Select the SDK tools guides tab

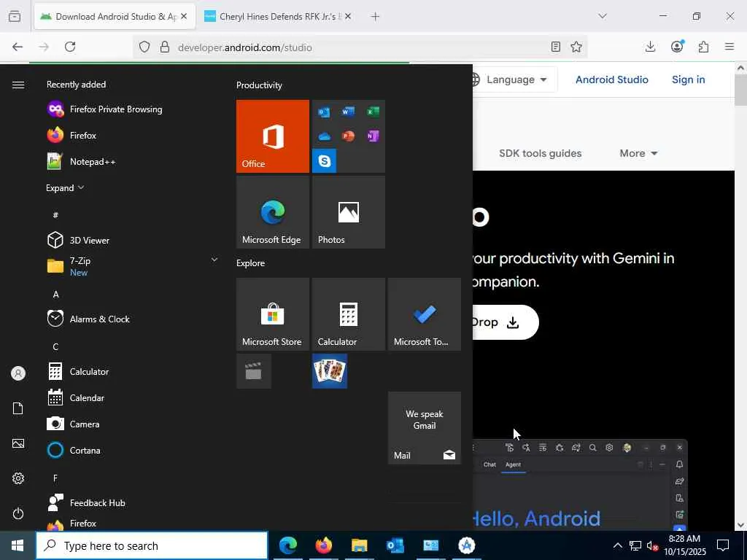(x=541, y=153)
